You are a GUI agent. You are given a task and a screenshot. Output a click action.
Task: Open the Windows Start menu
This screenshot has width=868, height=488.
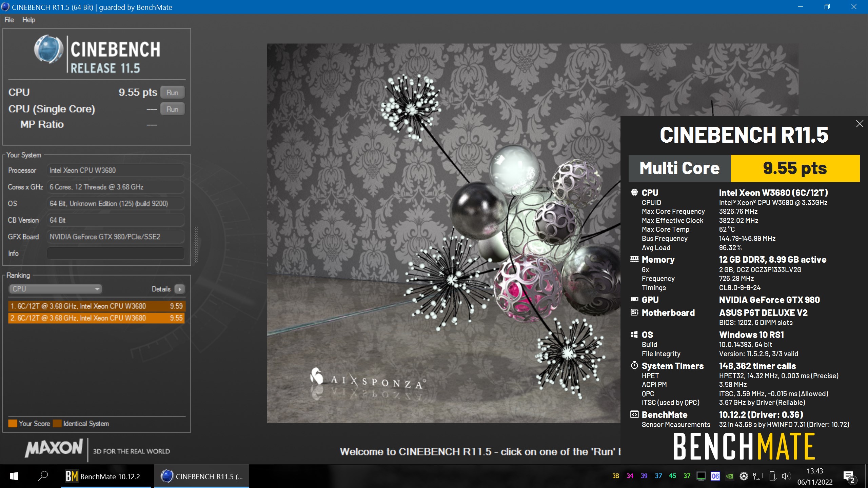pyautogui.click(x=14, y=476)
